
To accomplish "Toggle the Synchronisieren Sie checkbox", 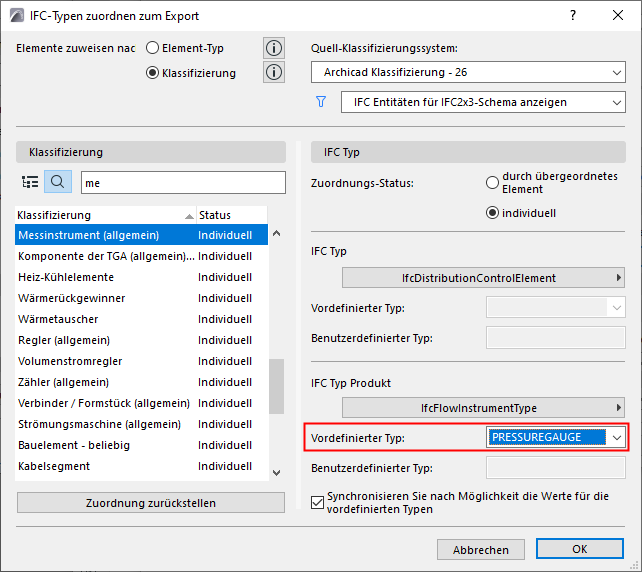I will click(x=319, y=502).
